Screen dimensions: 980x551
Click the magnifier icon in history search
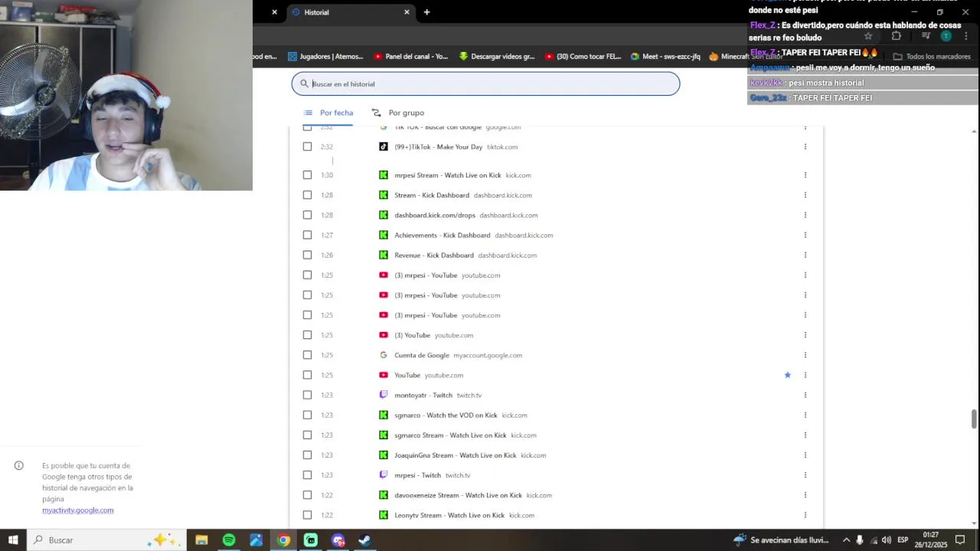(304, 84)
